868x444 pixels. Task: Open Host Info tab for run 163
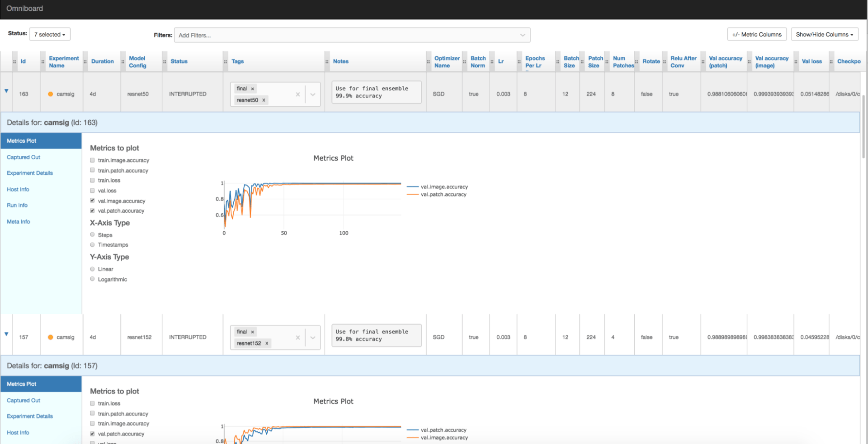(18, 189)
